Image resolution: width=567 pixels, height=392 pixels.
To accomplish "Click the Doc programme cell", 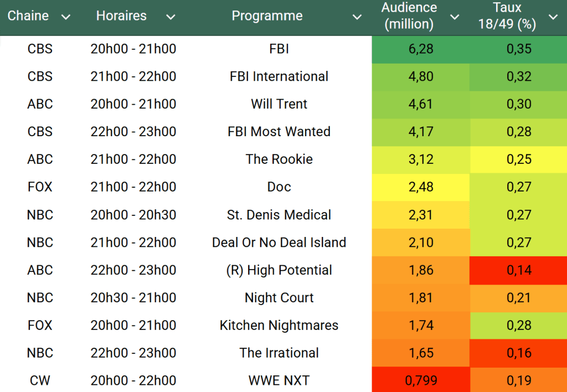I will tap(279, 187).
